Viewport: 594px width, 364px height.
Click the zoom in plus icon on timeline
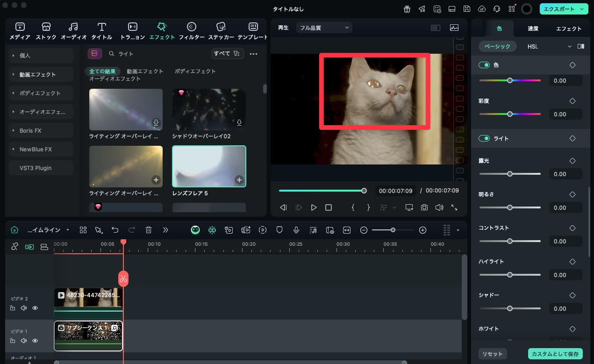pyautogui.click(x=423, y=230)
